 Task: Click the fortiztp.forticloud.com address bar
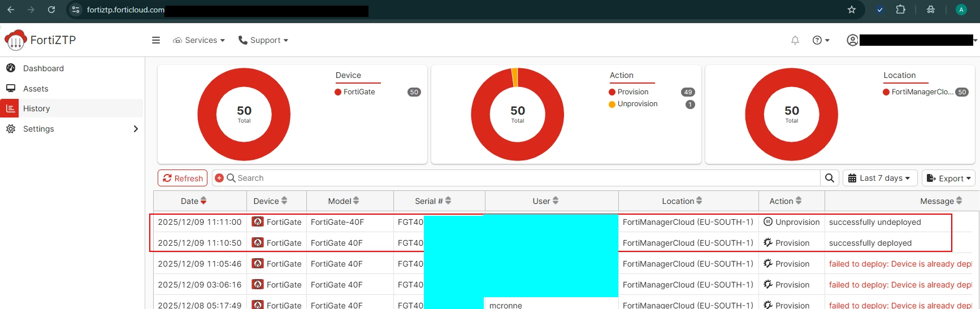point(125,10)
